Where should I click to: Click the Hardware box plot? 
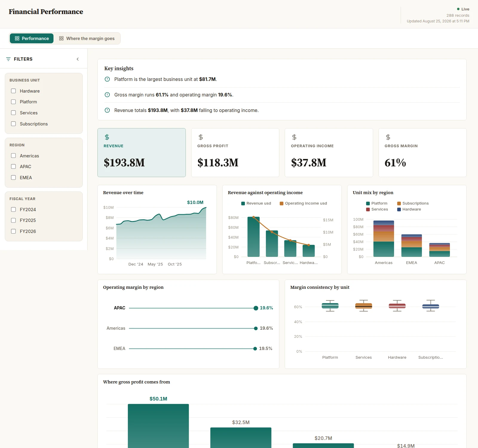397,306
